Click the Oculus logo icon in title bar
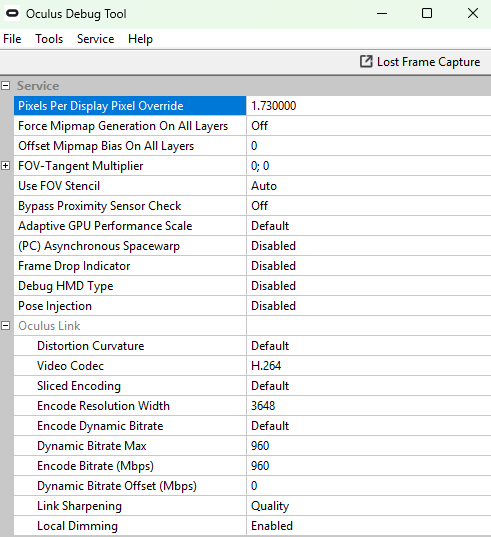Viewport: 491px width, 537px height. pos(12,14)
